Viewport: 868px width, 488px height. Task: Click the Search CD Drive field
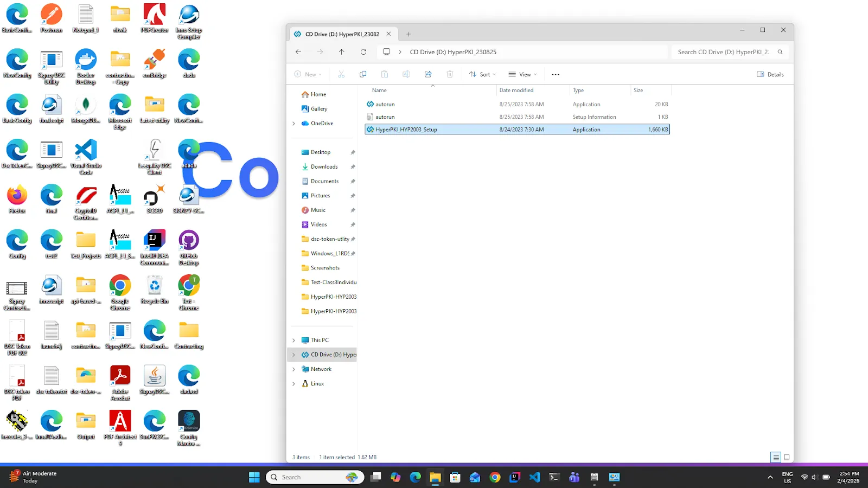click(x=730, y=52)
